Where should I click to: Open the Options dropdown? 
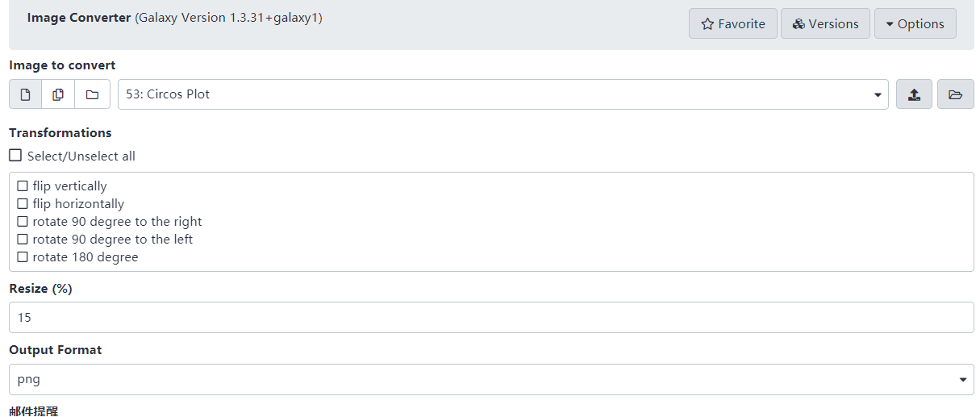915,23
